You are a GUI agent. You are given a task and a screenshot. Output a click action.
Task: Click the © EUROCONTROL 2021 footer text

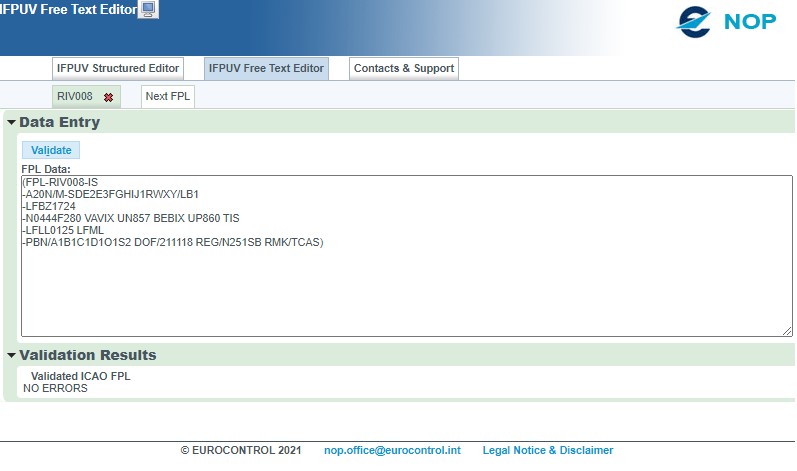[x=241, y=450]
